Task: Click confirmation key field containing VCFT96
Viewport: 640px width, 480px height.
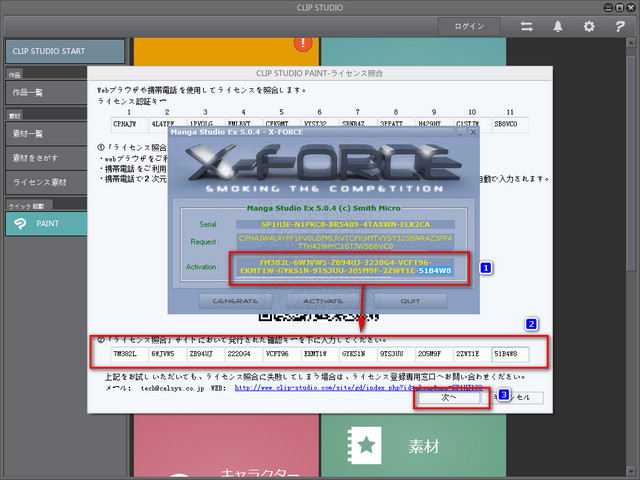Action: [282, 354]
